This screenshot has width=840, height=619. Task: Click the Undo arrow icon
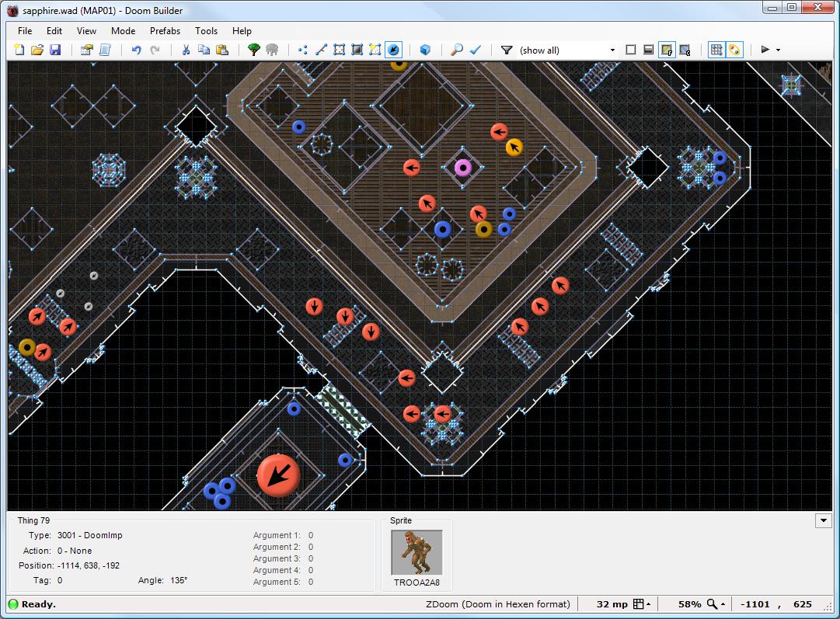click(136, 50)
